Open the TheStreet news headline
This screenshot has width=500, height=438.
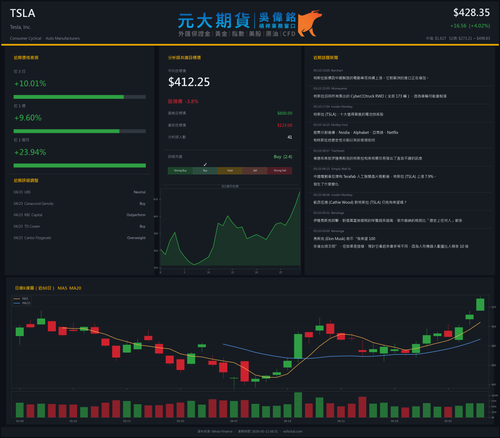click(x=367, y=158)
